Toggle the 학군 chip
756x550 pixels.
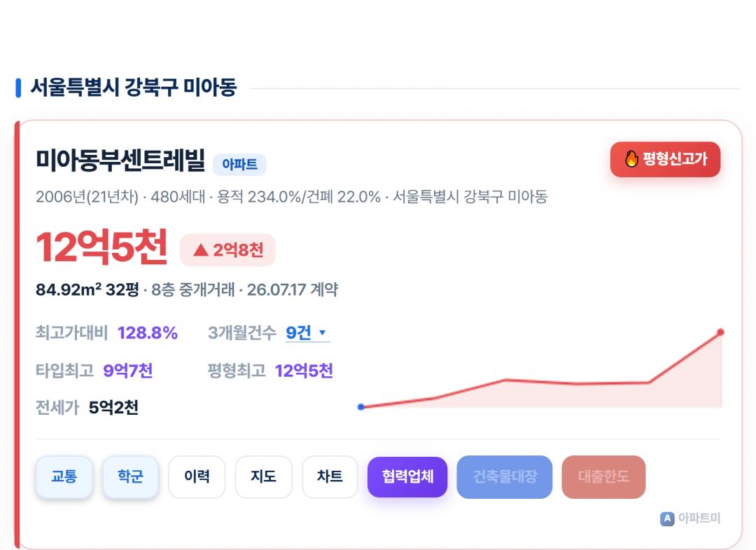130,476
